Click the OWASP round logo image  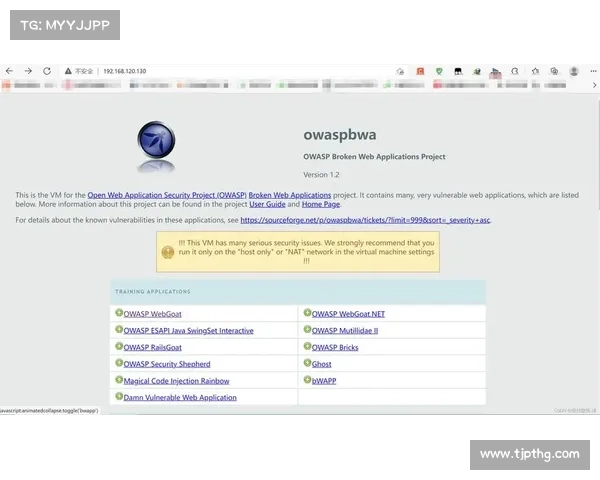click(x=156, y=140)
